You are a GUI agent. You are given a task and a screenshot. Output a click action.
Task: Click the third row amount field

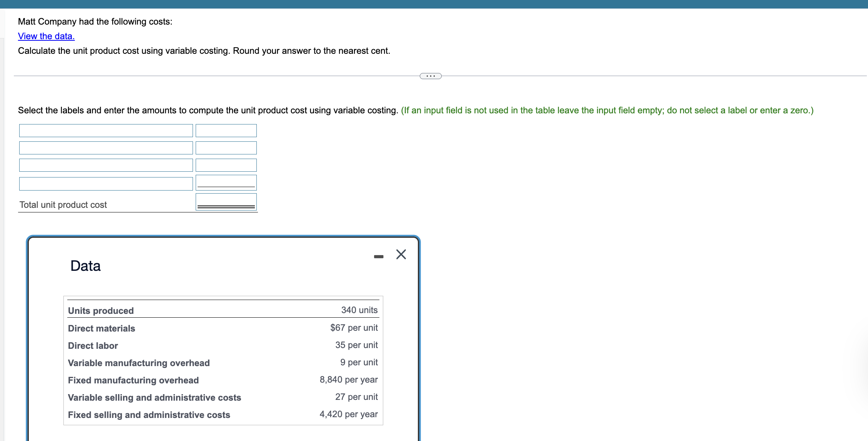point(226,165)
